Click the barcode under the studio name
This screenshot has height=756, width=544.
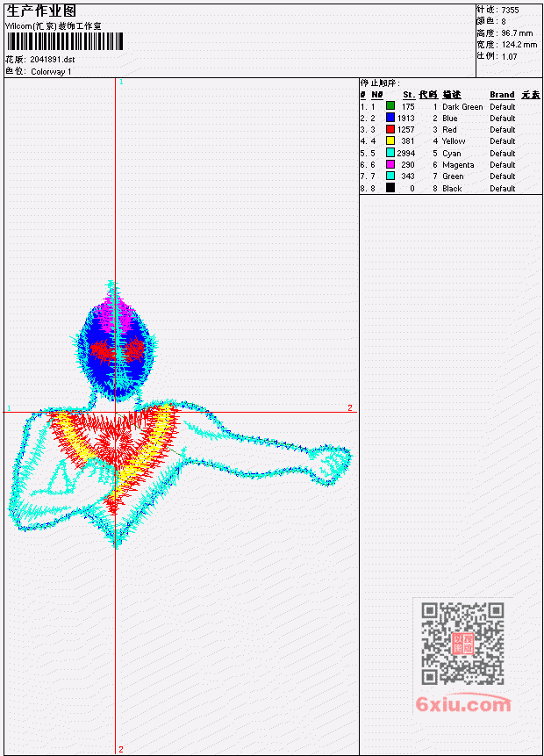click(x=65, y=41)
